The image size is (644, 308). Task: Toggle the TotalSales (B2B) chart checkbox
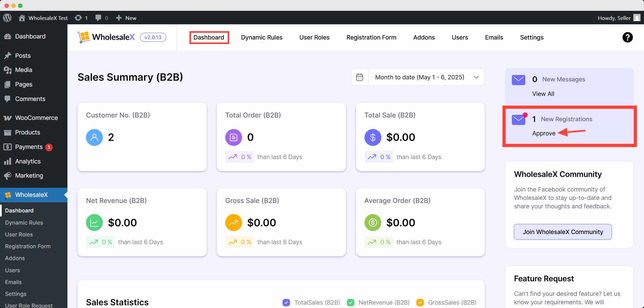coord(286,303)
